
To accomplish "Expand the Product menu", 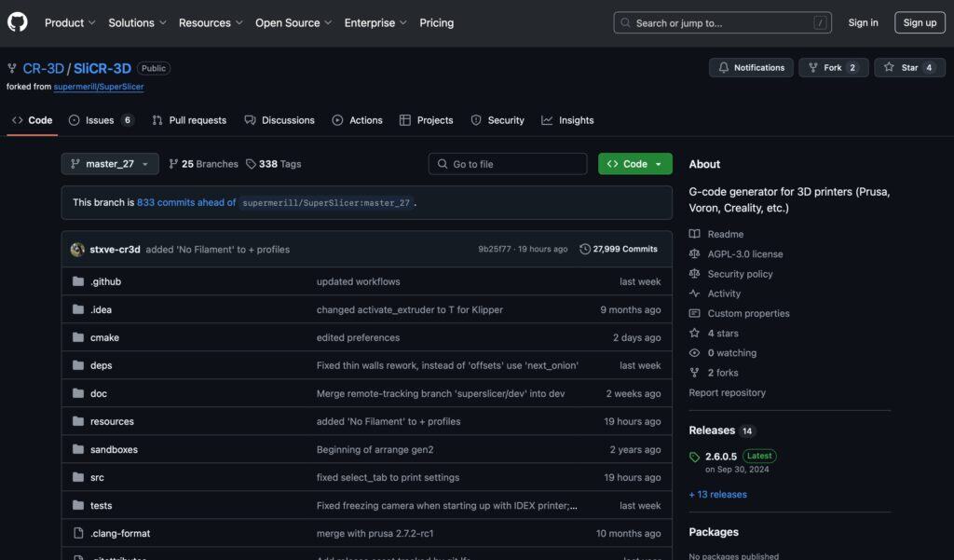I will pos(70,22).
